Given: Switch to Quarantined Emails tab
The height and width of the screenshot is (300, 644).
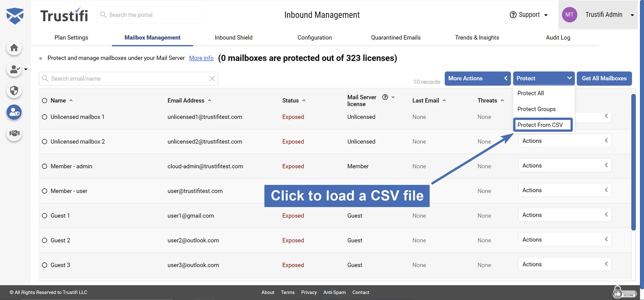Looking at the screenshot, I should pyautogui.click(x=396, y=38).
